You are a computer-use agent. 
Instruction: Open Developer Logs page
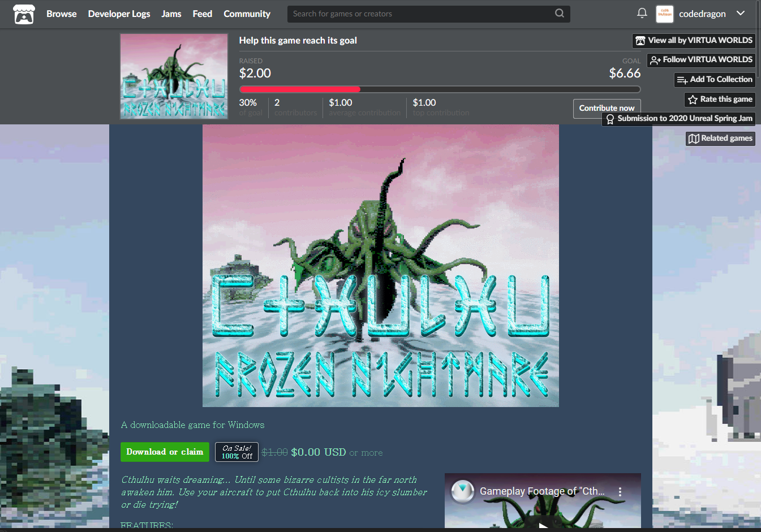pyautogui.click(x=119, y=14)
